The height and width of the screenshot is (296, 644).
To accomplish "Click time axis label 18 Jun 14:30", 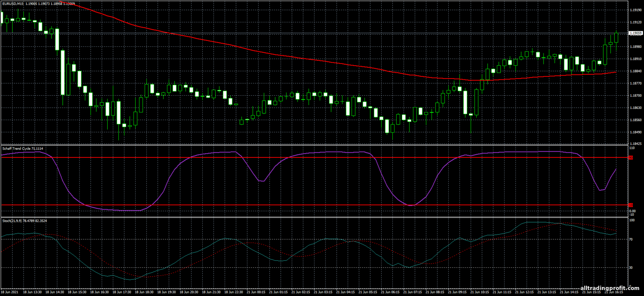I will coord(55,292).
